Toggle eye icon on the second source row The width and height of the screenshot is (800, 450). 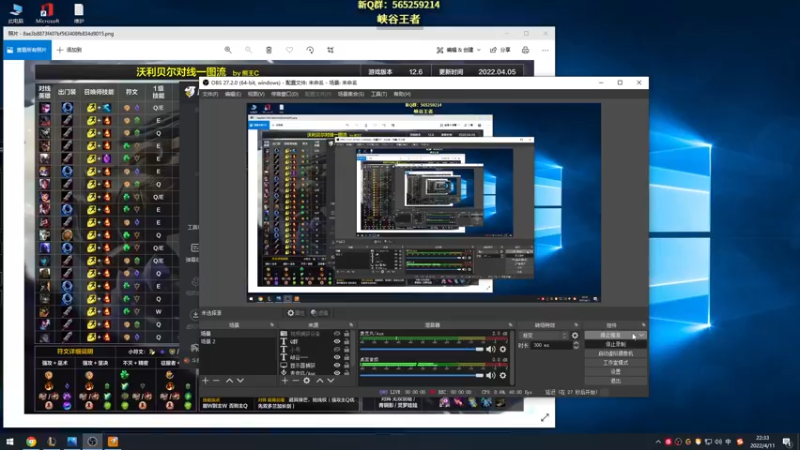(337, 341)
